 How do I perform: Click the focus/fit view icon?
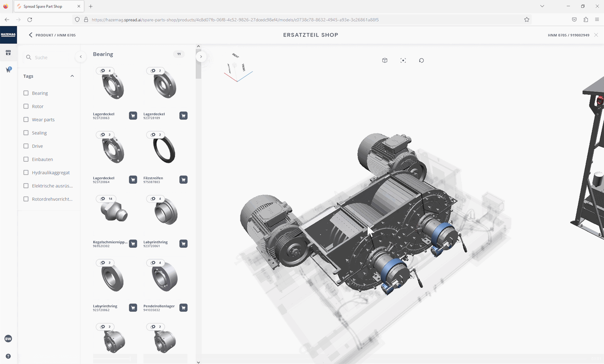[403, 60]
